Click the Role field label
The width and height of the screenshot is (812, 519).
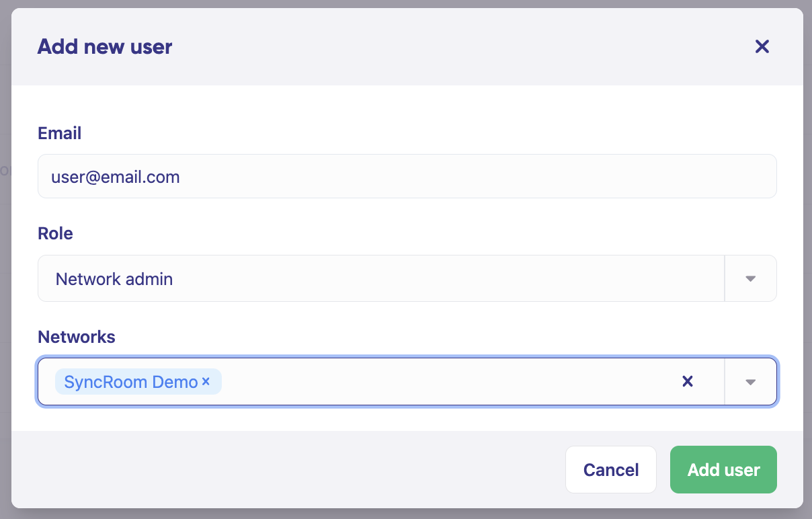[55, 233]
